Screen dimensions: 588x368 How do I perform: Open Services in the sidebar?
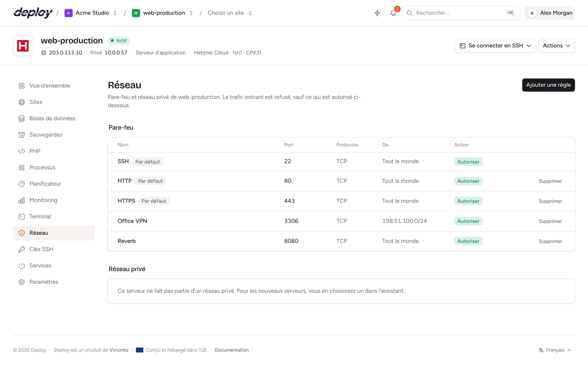point(54,266)
